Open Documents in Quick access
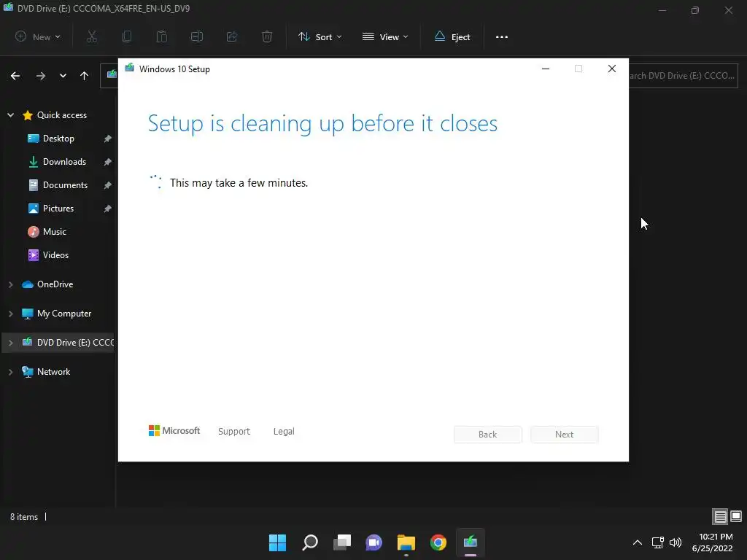Screen dimensions: 747x560 65,184
